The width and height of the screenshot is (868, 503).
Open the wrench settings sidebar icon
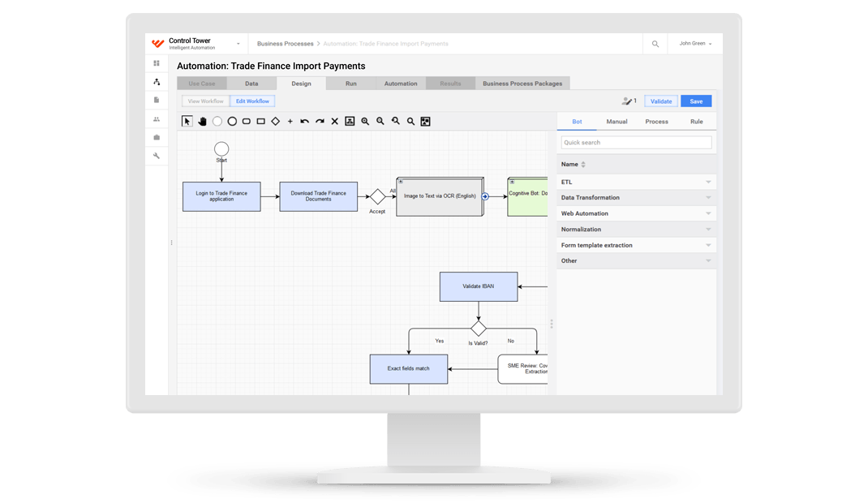[x=157, y=156]
